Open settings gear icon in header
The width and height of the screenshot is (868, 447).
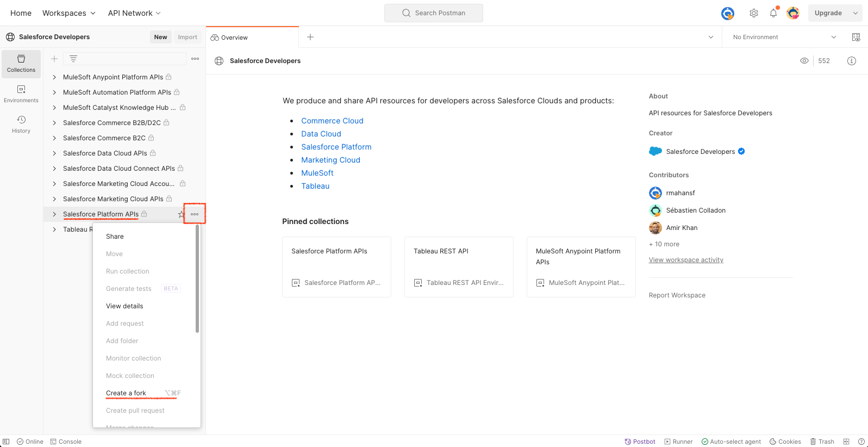pos(754,13)
